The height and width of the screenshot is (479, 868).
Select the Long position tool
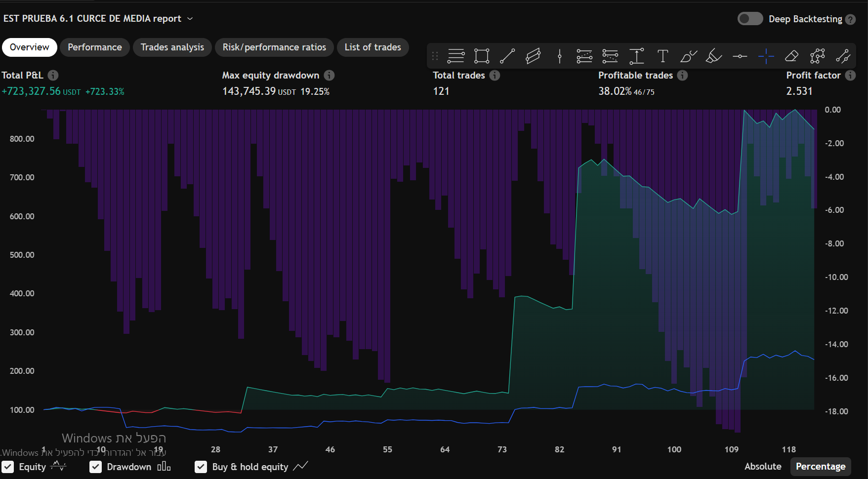[x=584, y=56]
